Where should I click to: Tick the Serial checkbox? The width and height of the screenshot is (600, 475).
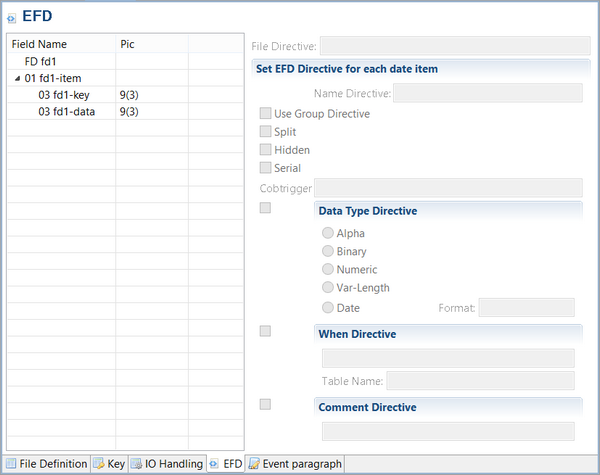pos(265,168)
